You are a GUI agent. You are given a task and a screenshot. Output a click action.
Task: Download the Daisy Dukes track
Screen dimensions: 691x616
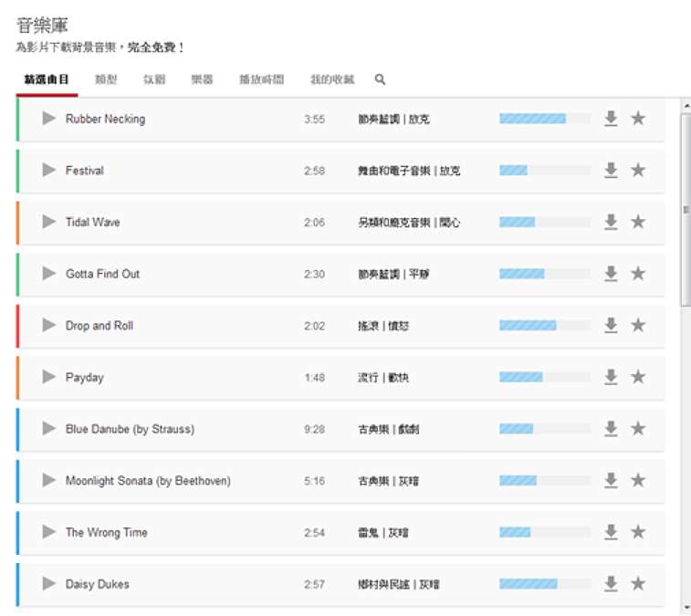click(x=611, y=584)
